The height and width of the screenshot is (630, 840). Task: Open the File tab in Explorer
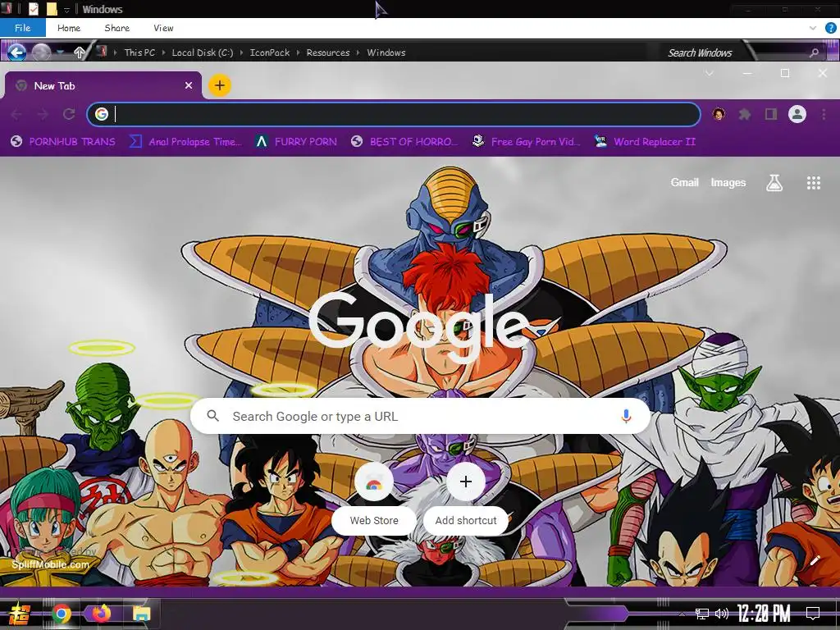22,28
